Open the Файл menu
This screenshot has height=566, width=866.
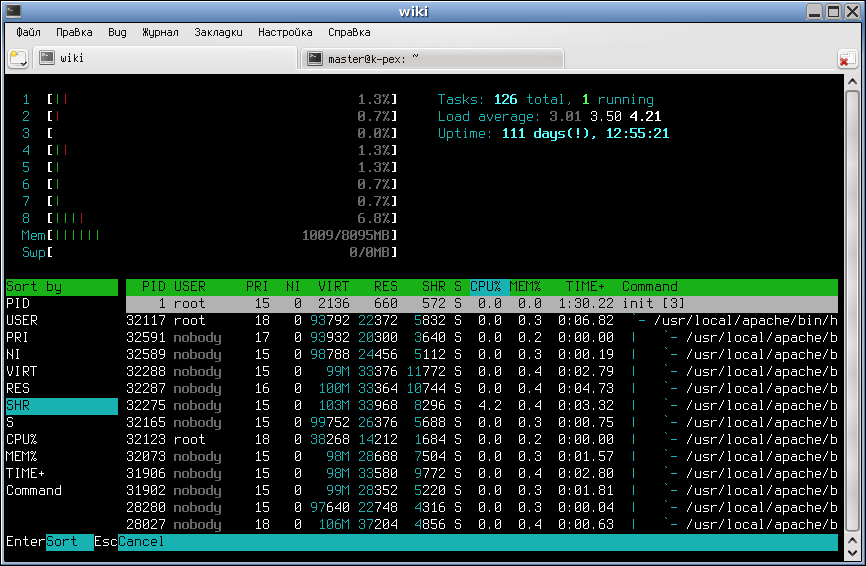pos(28,32)
